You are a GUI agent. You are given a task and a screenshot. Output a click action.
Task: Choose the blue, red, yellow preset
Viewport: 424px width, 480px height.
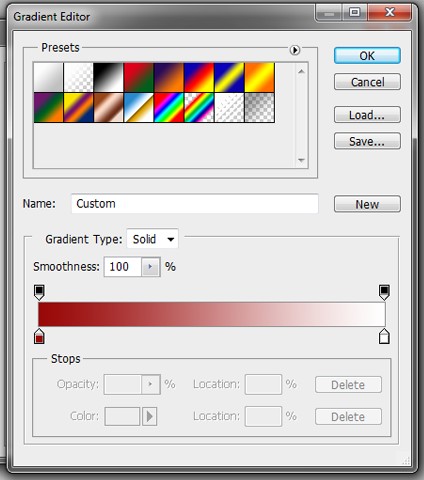[x=199, y=77]
